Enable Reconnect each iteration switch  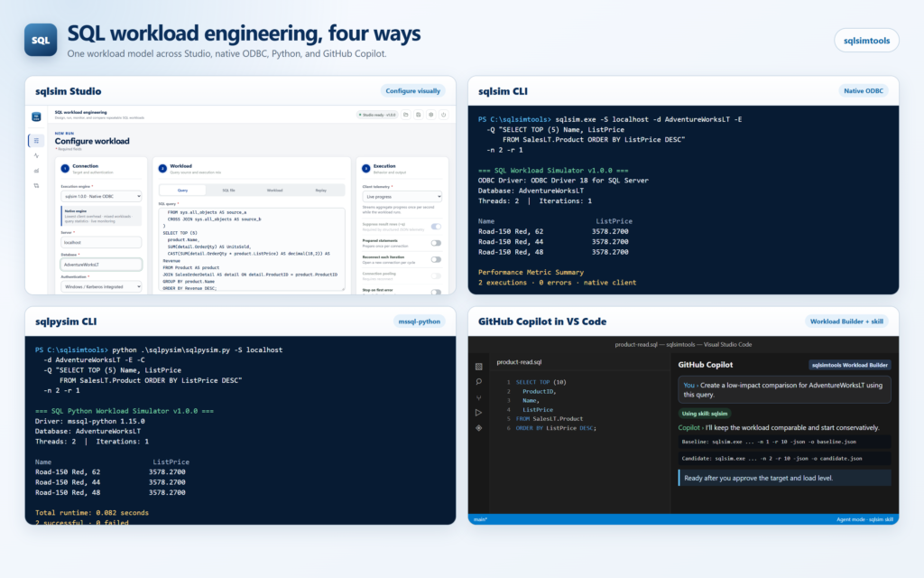[x=436, y=259]
